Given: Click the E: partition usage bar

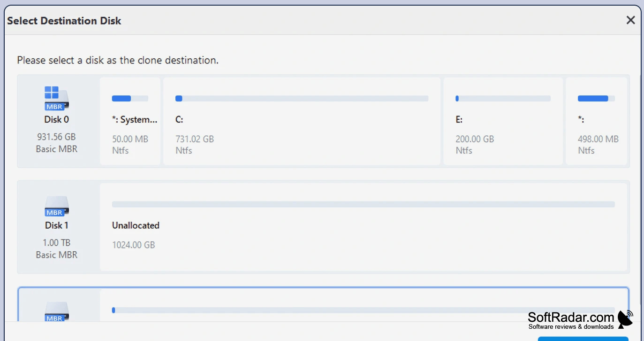Looking at the screenshot, I should (x=503, y=99).
